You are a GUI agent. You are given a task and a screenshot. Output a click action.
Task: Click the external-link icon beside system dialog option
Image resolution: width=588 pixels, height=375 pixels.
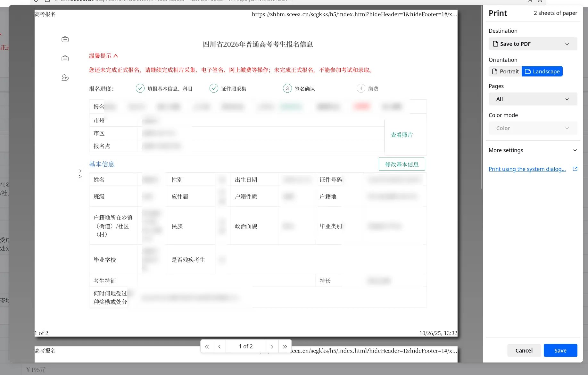pyautogui.click(x=575, y=169)
